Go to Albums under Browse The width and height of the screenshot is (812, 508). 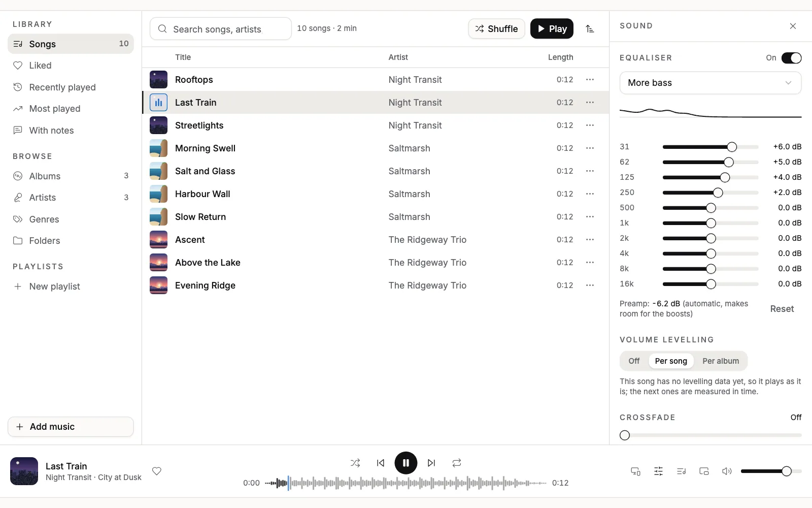point(71,176)
